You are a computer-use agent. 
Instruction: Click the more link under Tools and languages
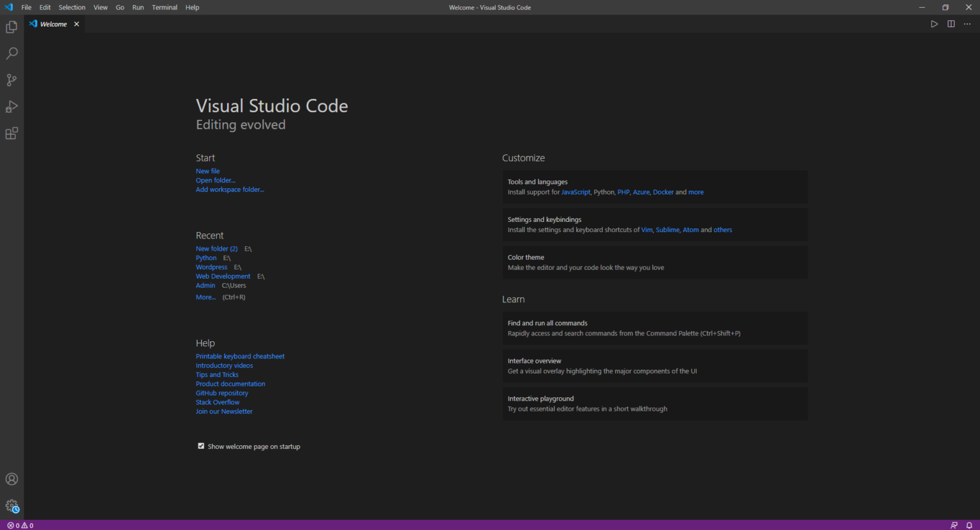tap(696, 192)
